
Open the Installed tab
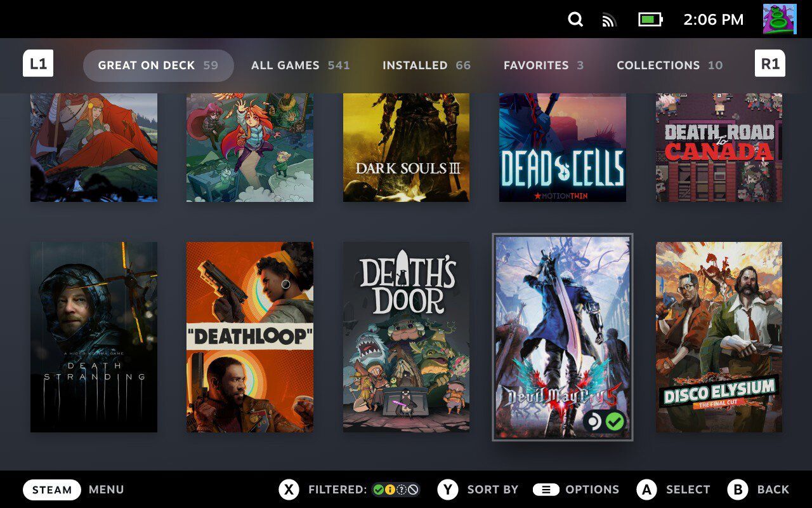[x=427, y=65]
